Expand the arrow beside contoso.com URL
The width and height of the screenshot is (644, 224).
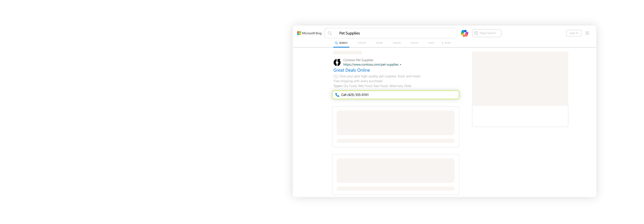click(400, 65)
